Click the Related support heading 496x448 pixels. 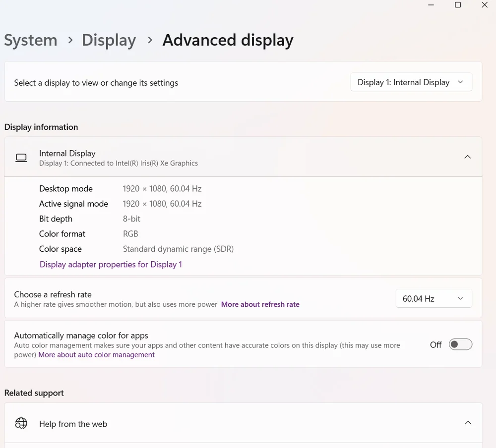[x=34, y=393]
